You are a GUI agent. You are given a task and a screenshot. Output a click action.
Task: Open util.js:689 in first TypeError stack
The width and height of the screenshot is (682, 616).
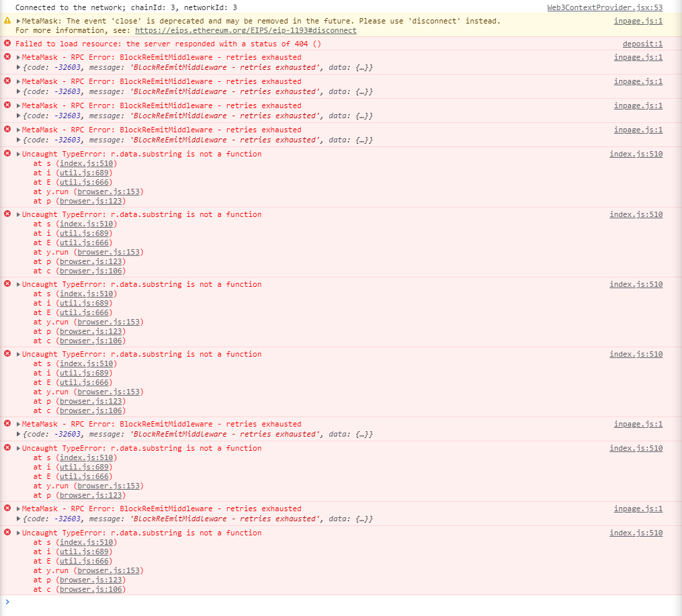84,173
